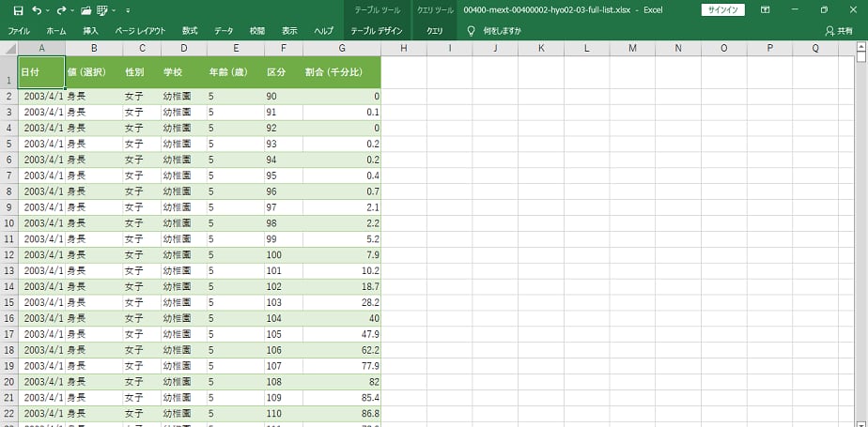Viewport: 868px width, 427px height.
Task: Open the ファイル menu tab
Action: [19, 30]
